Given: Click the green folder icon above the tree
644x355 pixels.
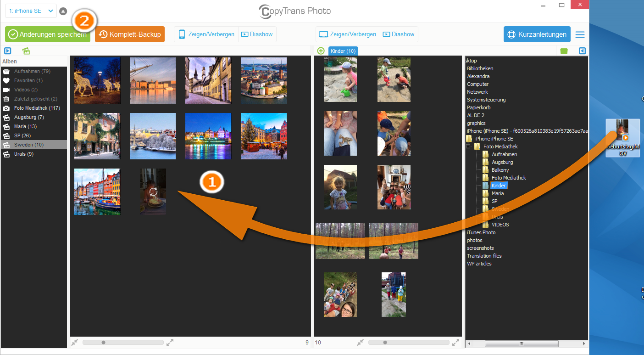Looking at the screenshot, I should 564,51.
